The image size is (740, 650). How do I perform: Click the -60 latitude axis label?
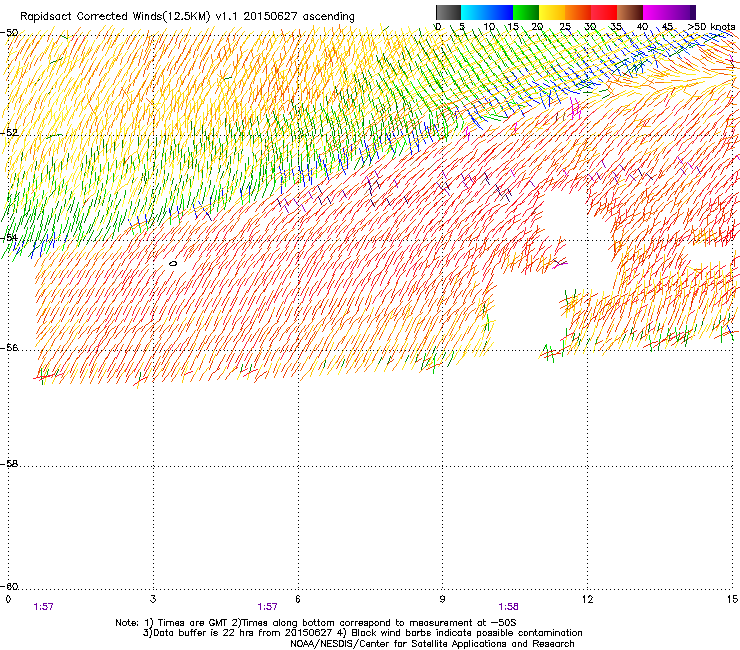[x=9, y=586]
